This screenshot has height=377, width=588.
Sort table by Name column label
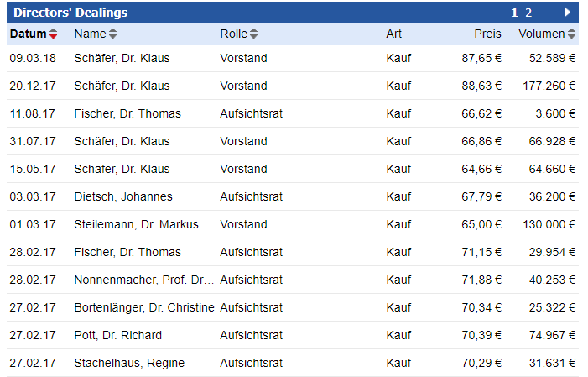coord(90,34)
